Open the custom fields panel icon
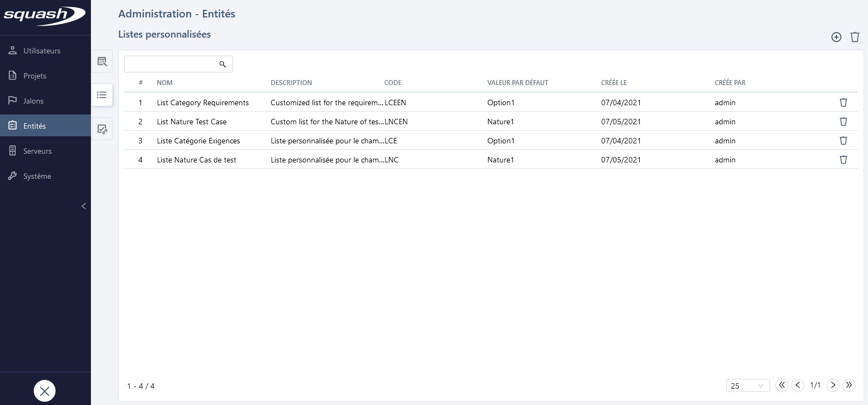The width and height of the screenshot is (868, 405). click(x=102, y=62)
